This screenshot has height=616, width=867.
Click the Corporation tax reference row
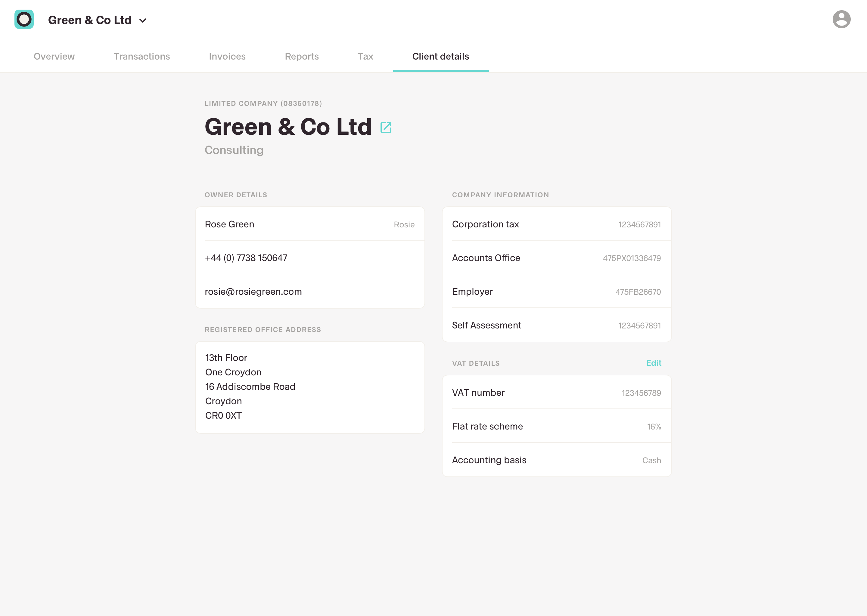tap(556, 224)
